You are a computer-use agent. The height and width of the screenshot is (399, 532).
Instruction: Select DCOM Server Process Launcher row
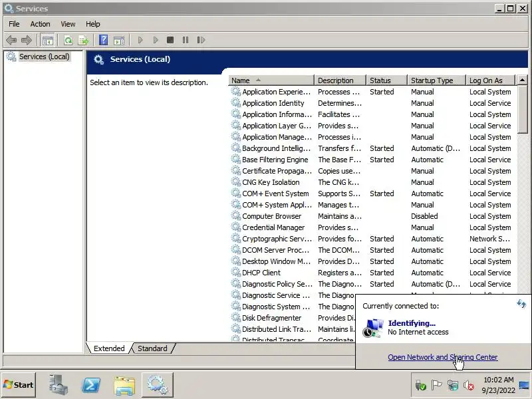click(x=372, y=250)
